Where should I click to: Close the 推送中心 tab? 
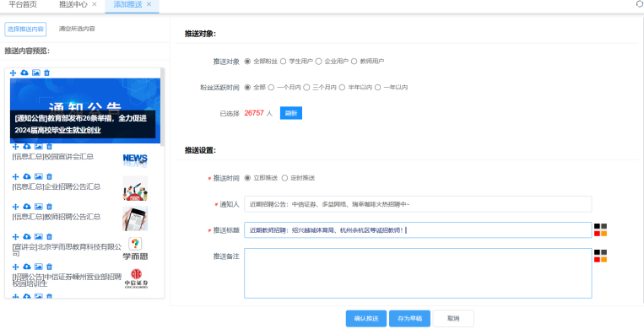coord(95,4)
